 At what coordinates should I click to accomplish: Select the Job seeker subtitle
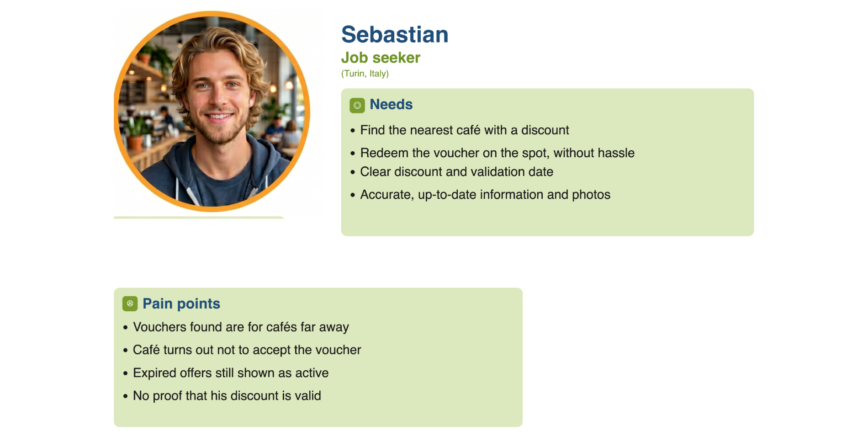pyautogui.click(x=381, y=58)
